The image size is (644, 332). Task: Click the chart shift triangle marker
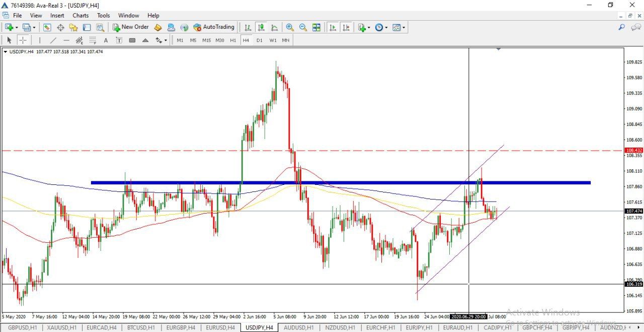click(499, 49)
